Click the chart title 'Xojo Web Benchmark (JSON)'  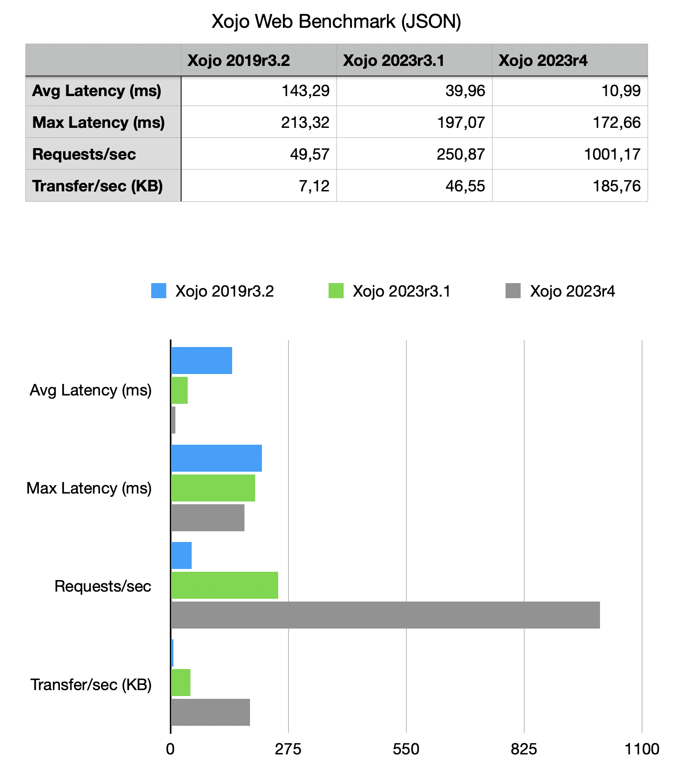(336, 21)
